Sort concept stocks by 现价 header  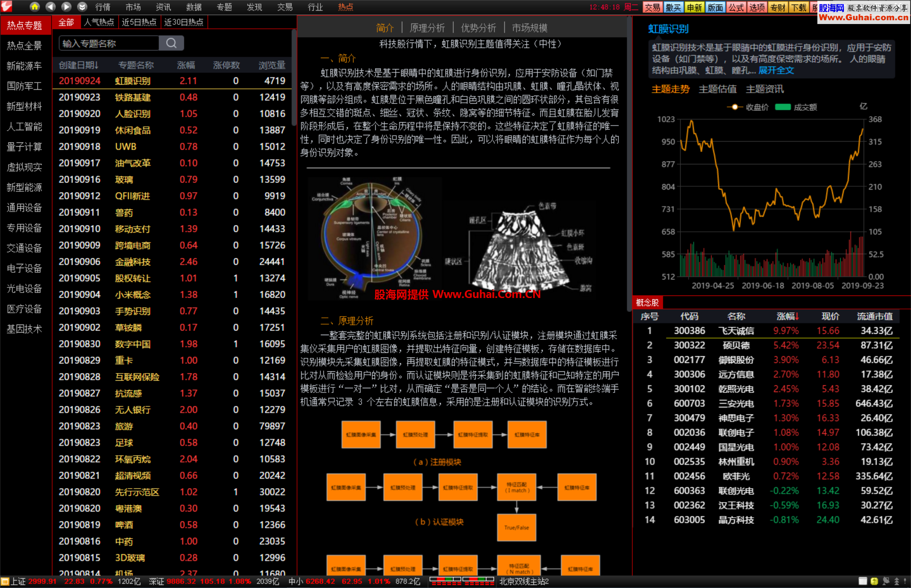[830, 316]
